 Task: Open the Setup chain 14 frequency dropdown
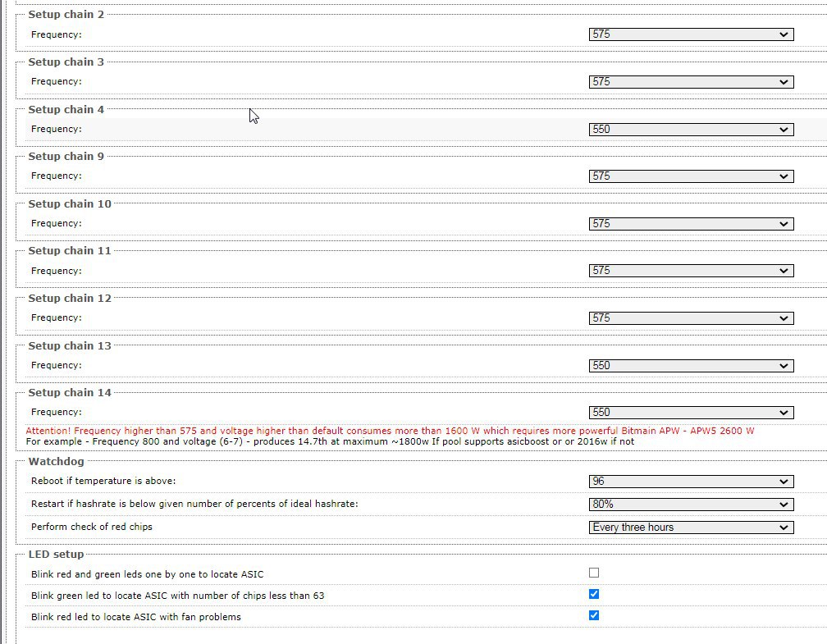[691, 413]
